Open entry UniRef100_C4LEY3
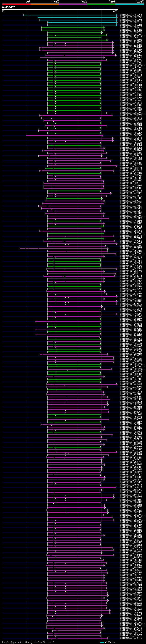 (131, 256)
